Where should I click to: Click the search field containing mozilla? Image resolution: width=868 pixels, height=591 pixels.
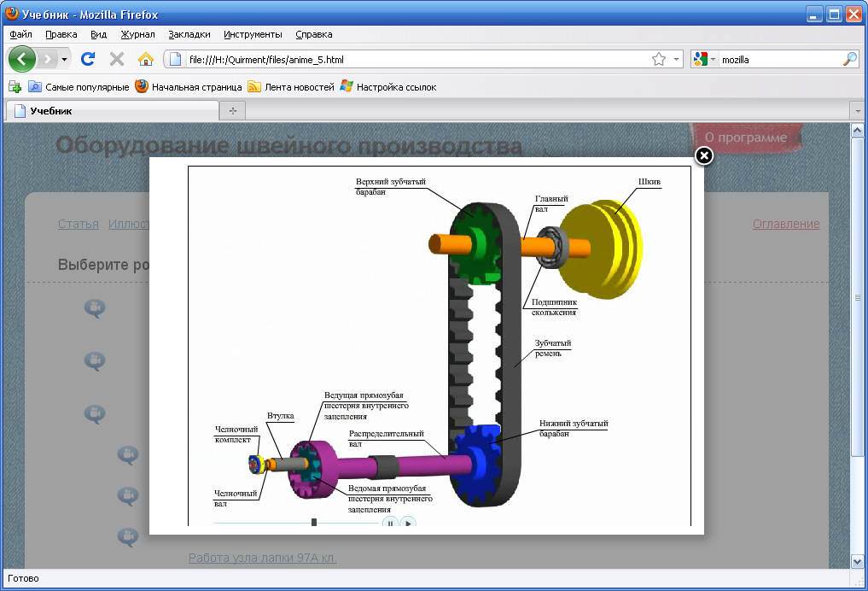pyautogui.click(x=780, y=59)
